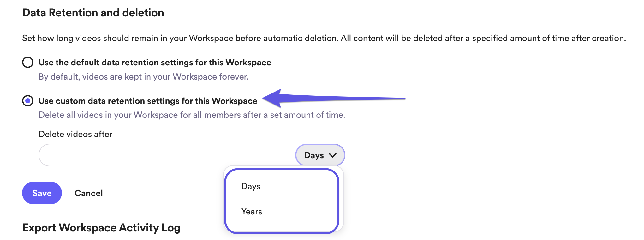Click the Cancel button
This screenshot has height=240, width=644.
coord(88,193)
